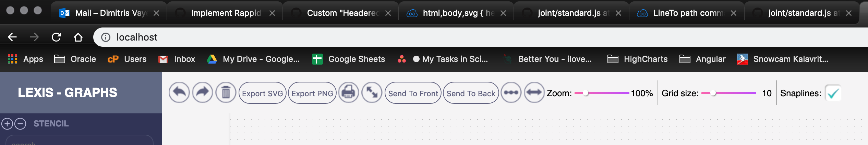Click the stencil search field
Image resolution: width=868 pixels, height=145 pixels.
[79, 142]
